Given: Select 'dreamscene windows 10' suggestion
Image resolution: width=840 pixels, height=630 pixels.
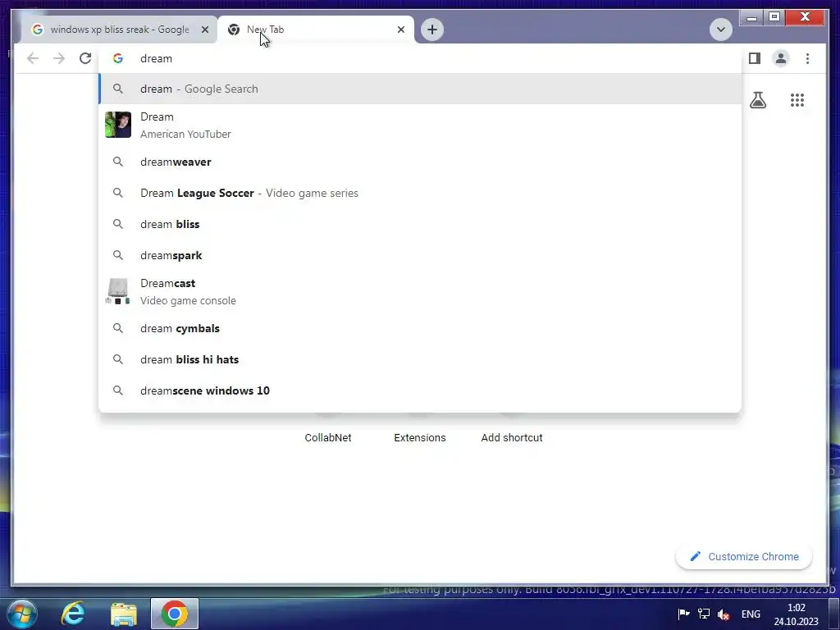Looking at the screenshot, I should (x=420, y=390).
